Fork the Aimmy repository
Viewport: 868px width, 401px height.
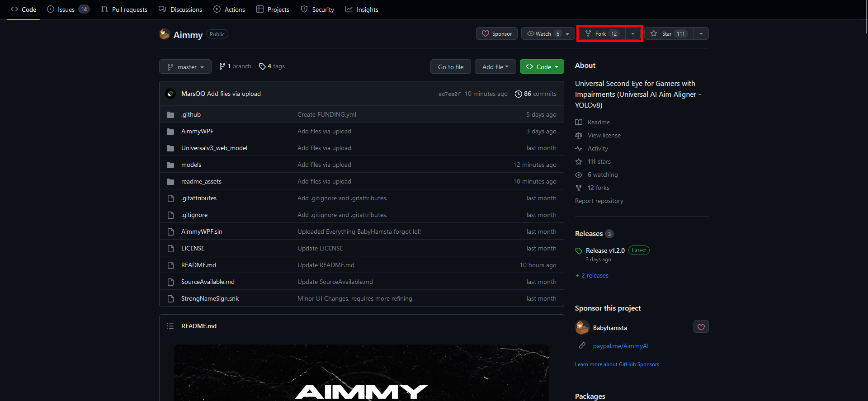pos(602,33)
